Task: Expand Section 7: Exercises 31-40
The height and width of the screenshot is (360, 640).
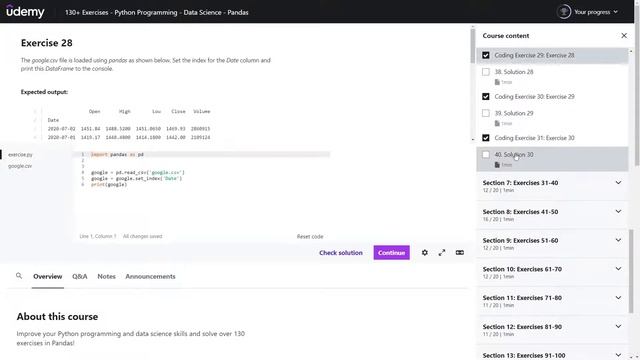Action: 552,186
